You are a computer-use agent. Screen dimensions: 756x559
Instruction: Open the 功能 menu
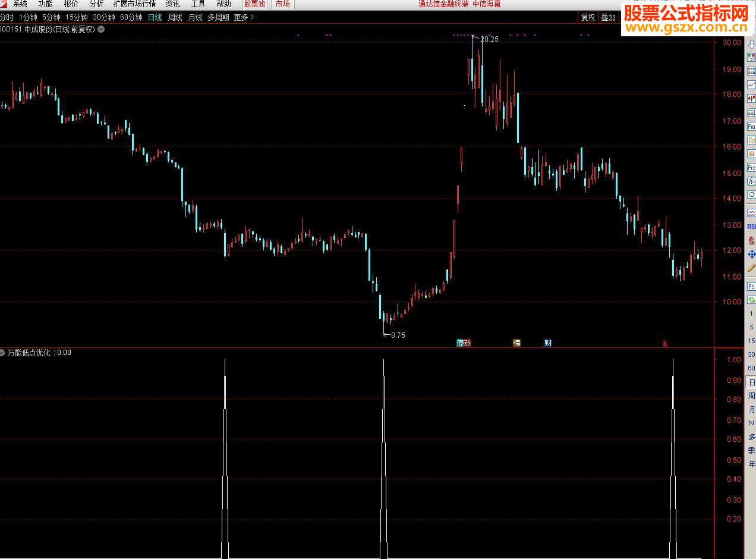[46, 4]
